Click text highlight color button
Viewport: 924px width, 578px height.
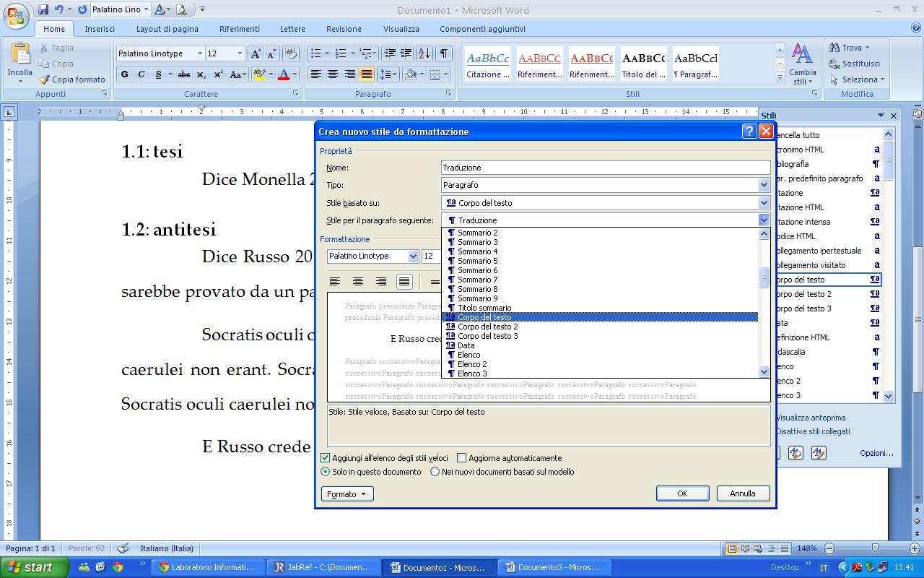point(259,74)
